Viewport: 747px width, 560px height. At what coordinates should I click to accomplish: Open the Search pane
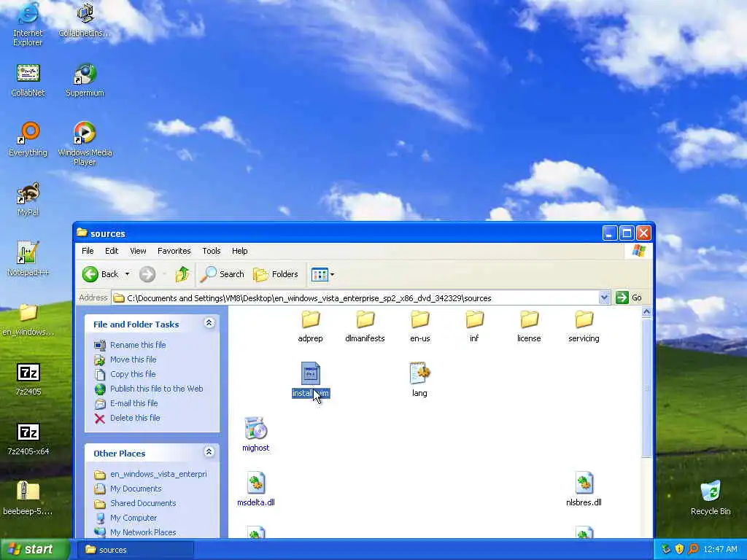222,274
